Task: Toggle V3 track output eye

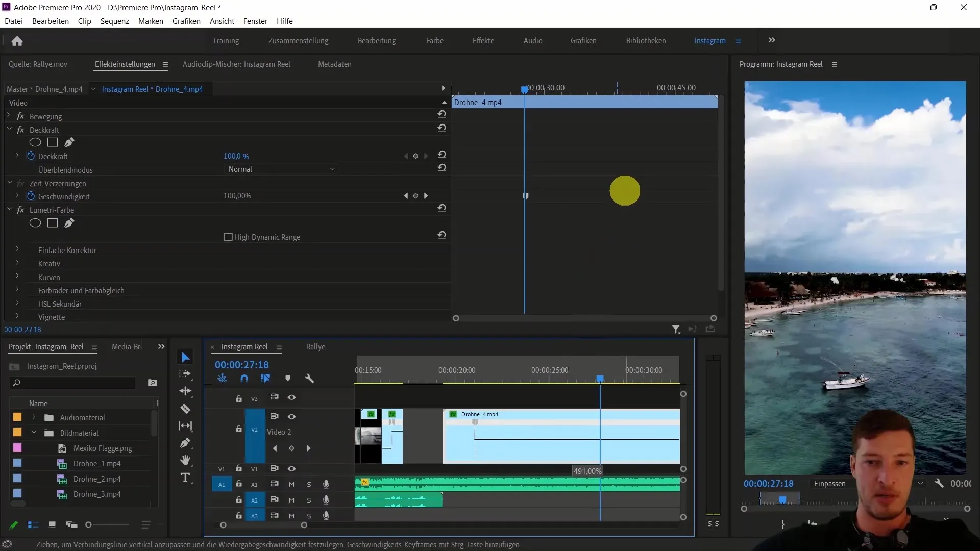Action: (291, 397)
